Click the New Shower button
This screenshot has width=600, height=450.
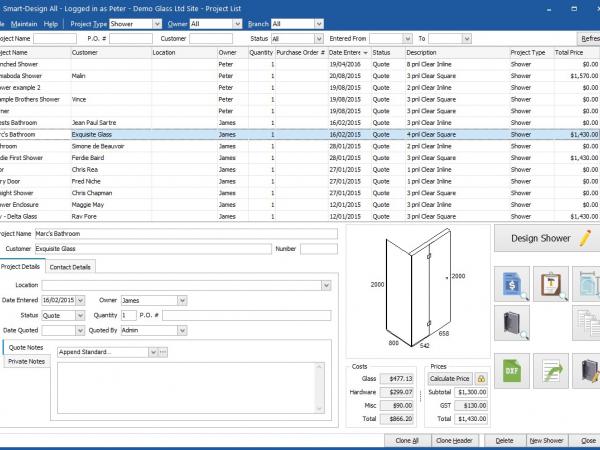pyautogui.click(x=546, y=440)
